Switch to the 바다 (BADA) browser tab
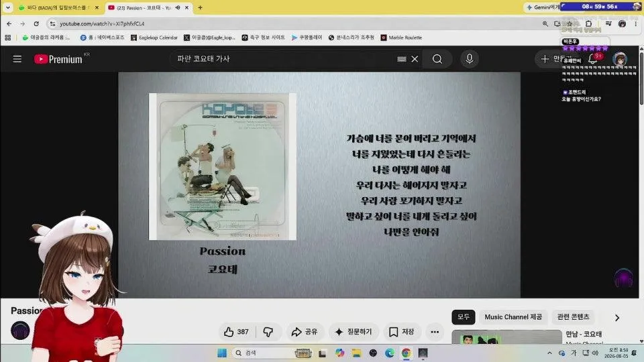The height and width of the screenshot is (362, 644). coord(58,7)
